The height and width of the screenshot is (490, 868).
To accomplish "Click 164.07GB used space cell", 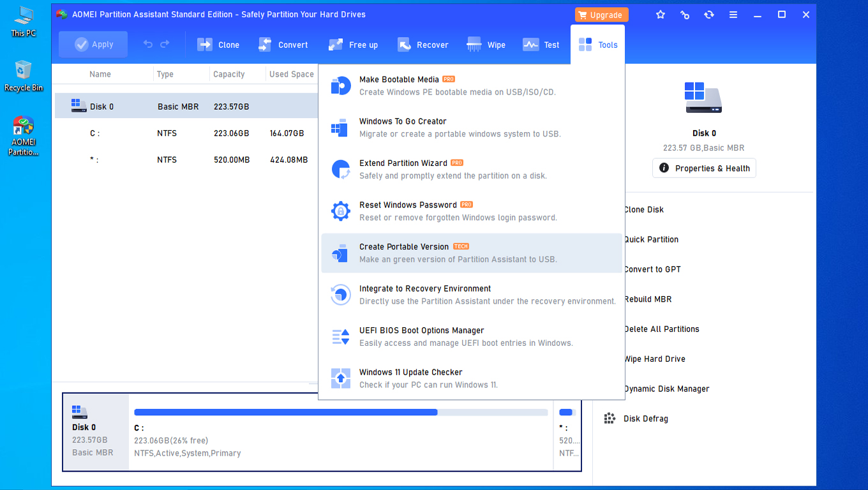I will click(287, 133).
